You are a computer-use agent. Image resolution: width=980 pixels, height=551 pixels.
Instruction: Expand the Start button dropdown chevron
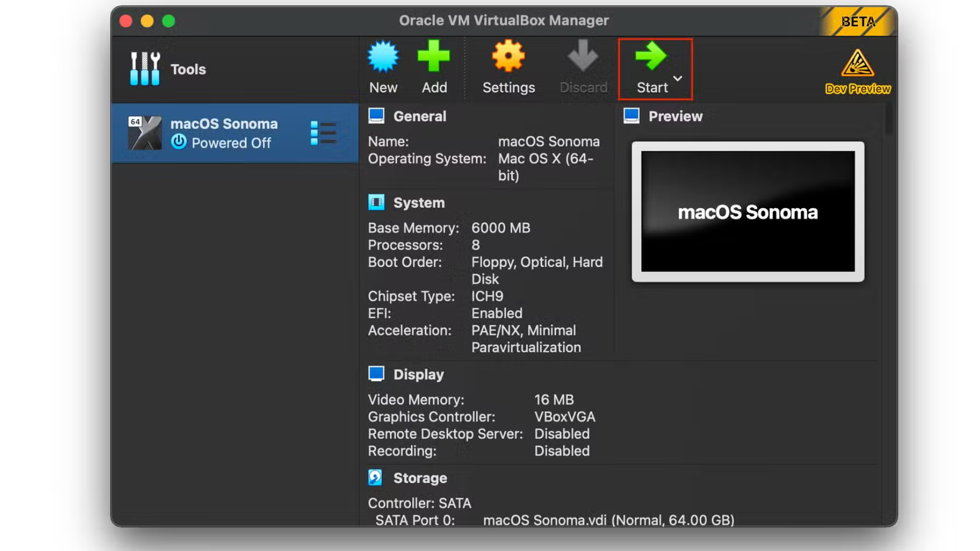[678, 79]
